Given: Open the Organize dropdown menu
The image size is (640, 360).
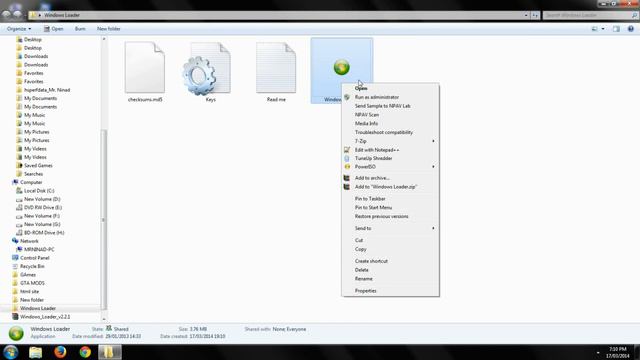Looking at the screenshot, I should (x=19, y=29).
